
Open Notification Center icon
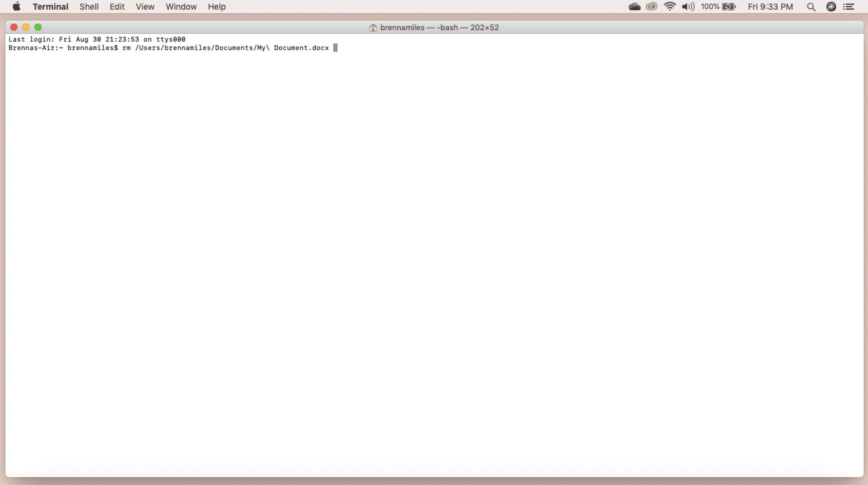click(x=848, y=6)
